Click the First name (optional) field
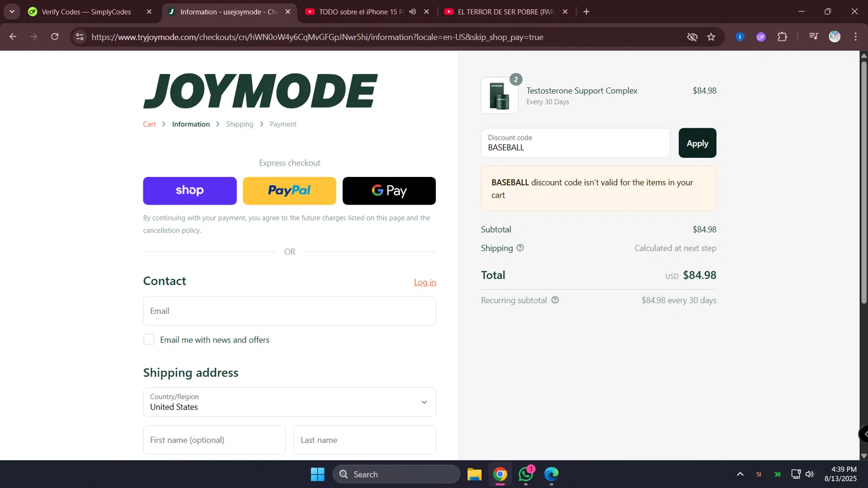Viewport: 868px width, 488px height. pyautogui.click(x=214, y=440)
